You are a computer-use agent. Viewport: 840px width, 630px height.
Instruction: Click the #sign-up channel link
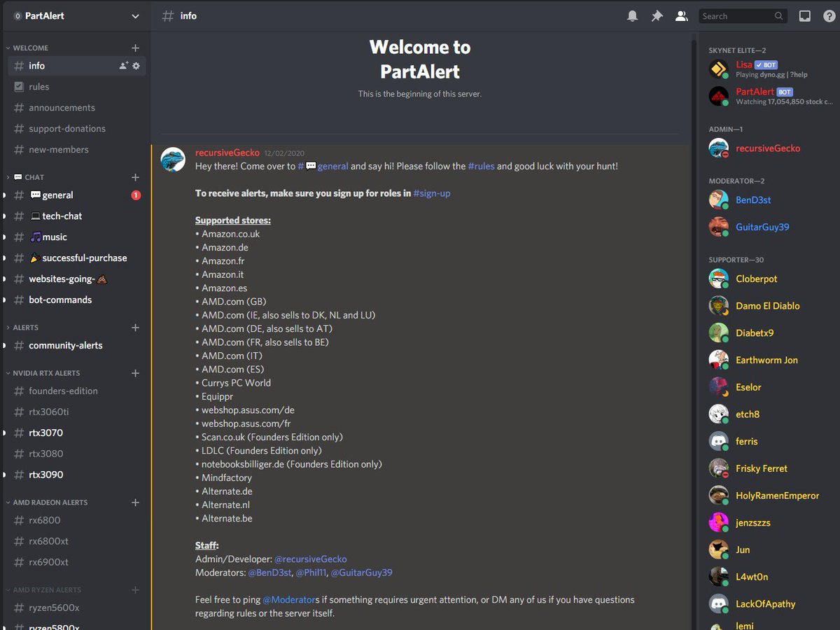[x=432, y=193]
